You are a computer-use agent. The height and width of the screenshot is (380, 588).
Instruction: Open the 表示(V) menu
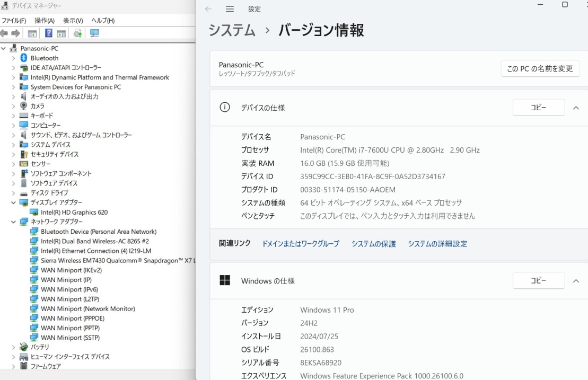73,21
